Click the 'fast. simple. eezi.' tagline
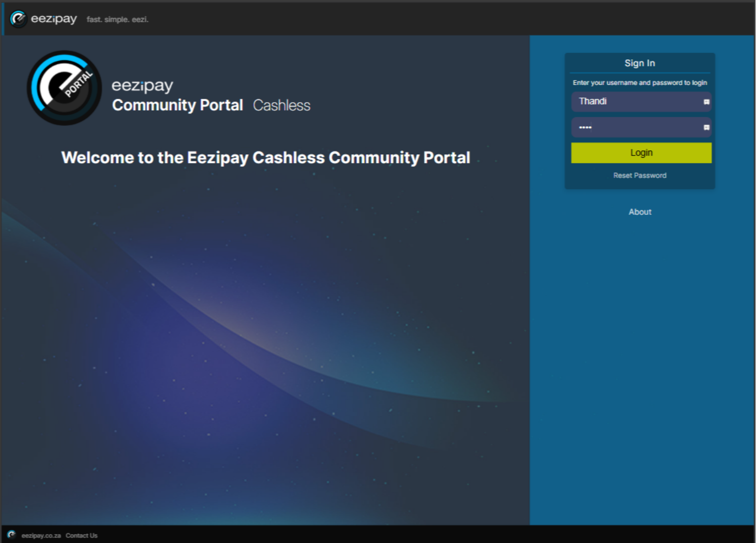756x543 pixels. 118,20
